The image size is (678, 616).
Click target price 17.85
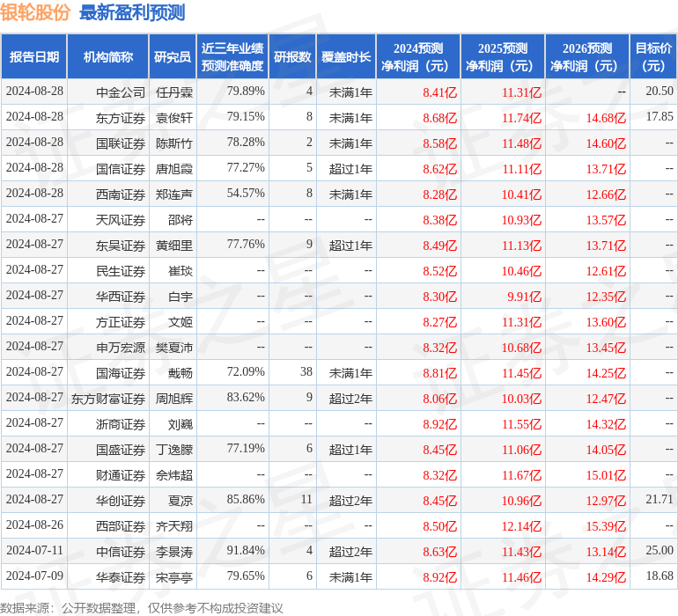tap(660, 116)
